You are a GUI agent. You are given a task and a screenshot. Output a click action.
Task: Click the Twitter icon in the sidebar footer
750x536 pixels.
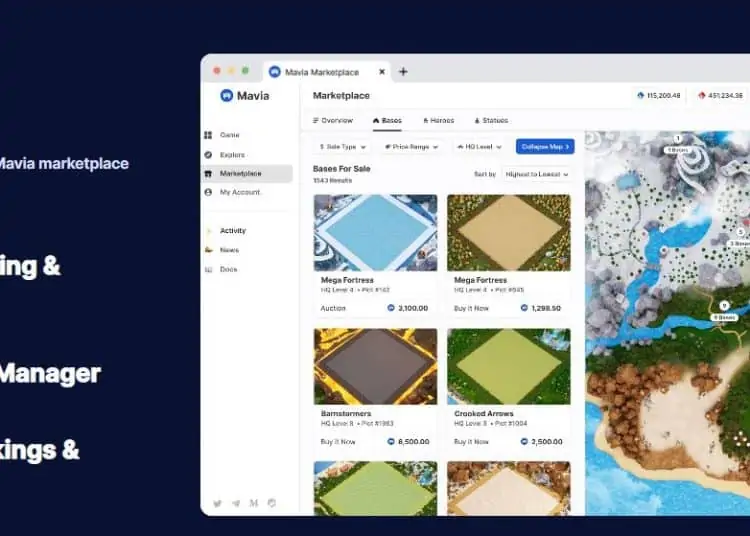tap(218, 503)
